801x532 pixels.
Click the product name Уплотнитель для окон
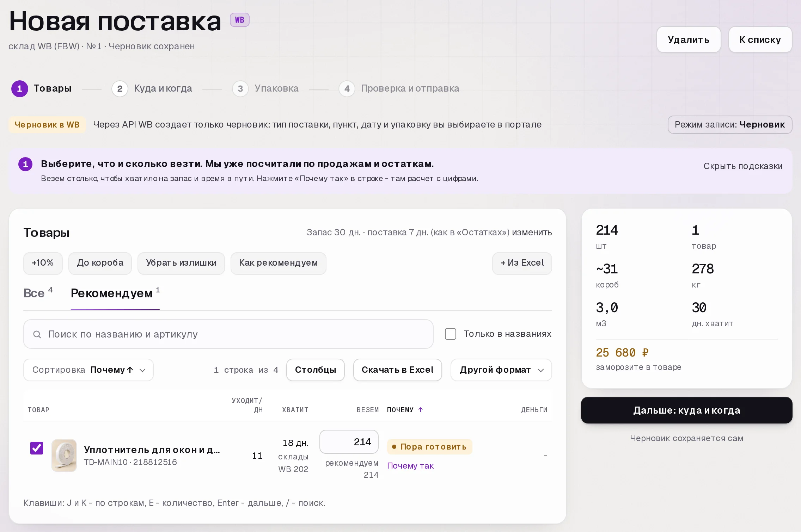tap(152, 450)
